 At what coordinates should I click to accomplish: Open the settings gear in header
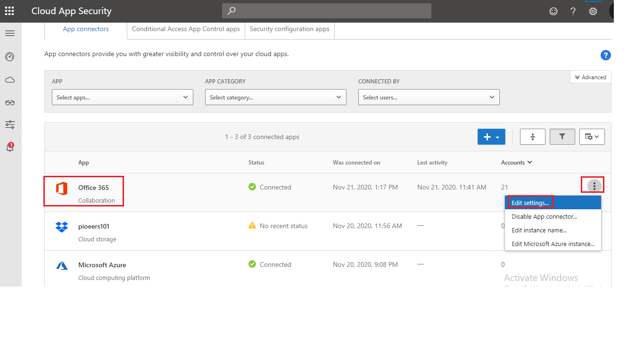pyautogui.click(x=593, y=11)
